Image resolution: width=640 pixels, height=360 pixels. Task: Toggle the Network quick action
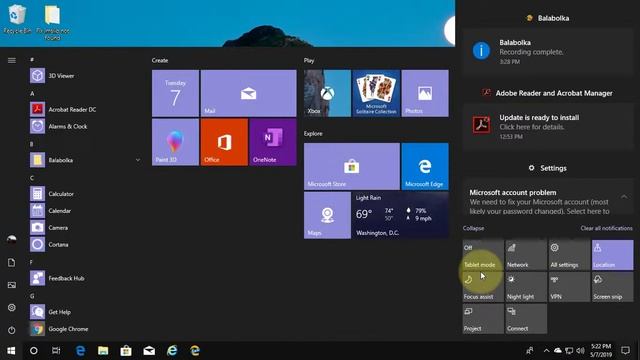[526, 255]
